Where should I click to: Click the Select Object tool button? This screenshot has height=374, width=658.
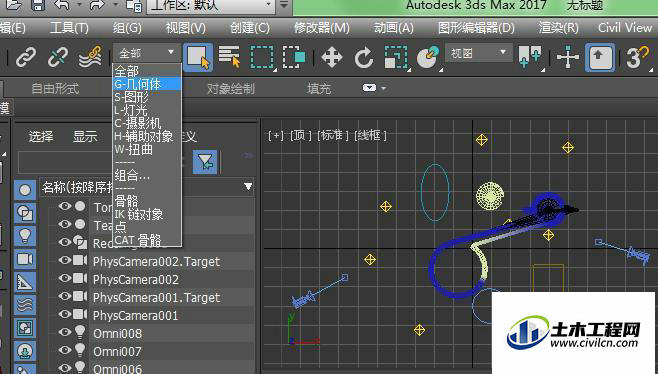pyautogui.click(x=198, y=57)
